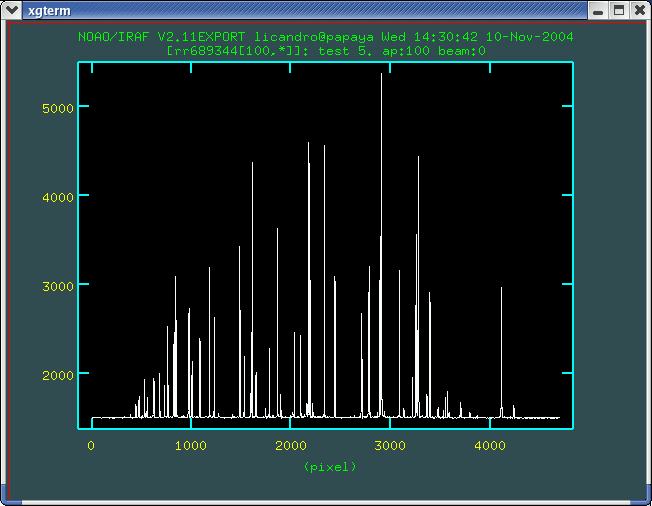Click the 1000 x-axis tick label

[x=190, y=445]
